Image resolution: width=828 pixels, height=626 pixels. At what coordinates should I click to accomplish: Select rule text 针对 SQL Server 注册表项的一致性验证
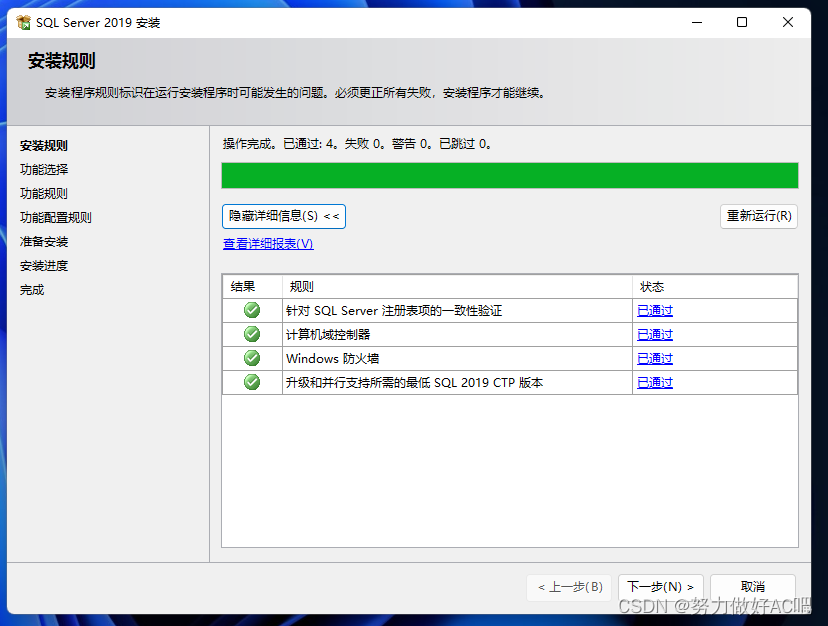pos(394,311)
